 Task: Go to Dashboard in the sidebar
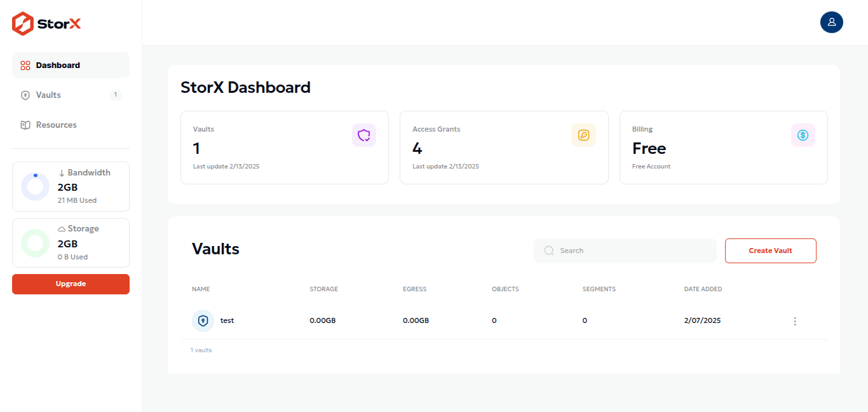[71, 65]
